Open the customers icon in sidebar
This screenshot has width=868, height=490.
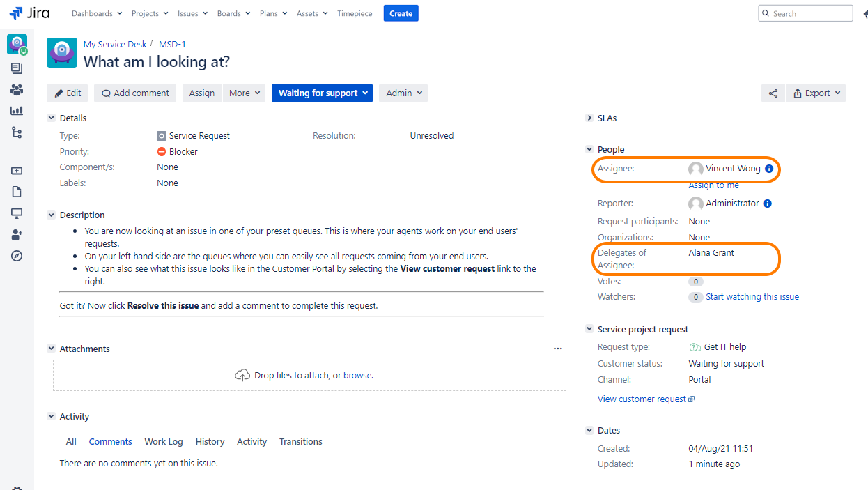click(17, 90)
